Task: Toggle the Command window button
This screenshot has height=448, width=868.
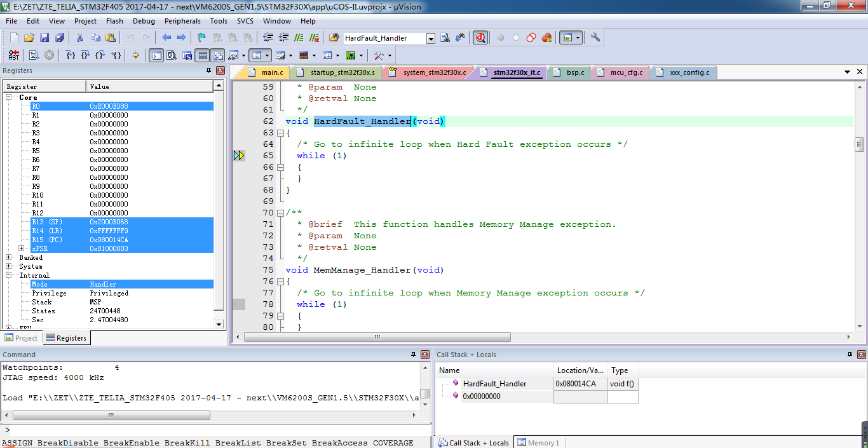Action: [156, 55]
